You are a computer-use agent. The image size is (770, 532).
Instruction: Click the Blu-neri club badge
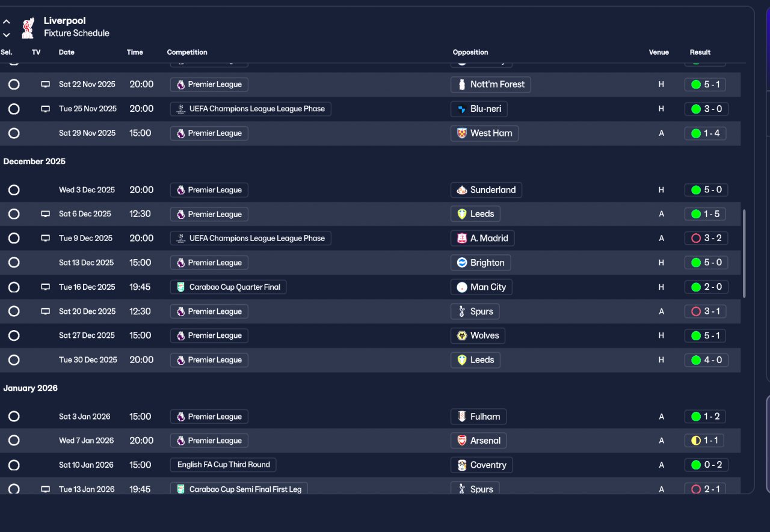point(462,109)
